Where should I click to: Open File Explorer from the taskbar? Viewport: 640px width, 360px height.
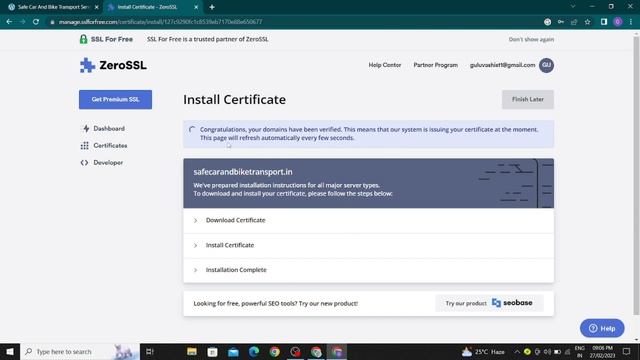tap(192, 351)
